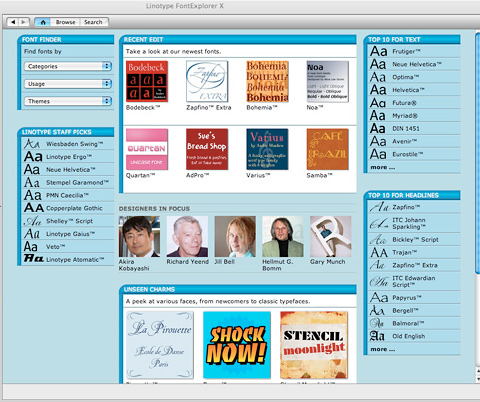
Task: Open the Shock Now! thumbnail
Action: point(237,345)
